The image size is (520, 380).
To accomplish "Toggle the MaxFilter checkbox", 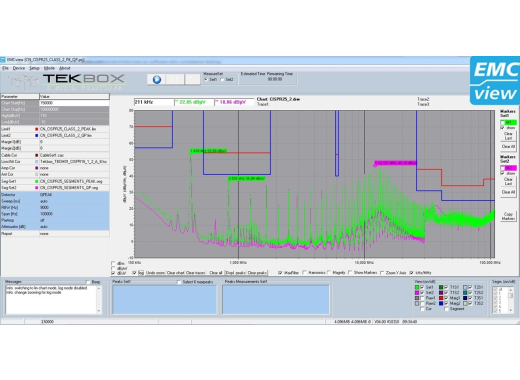I will pos(280,273).
